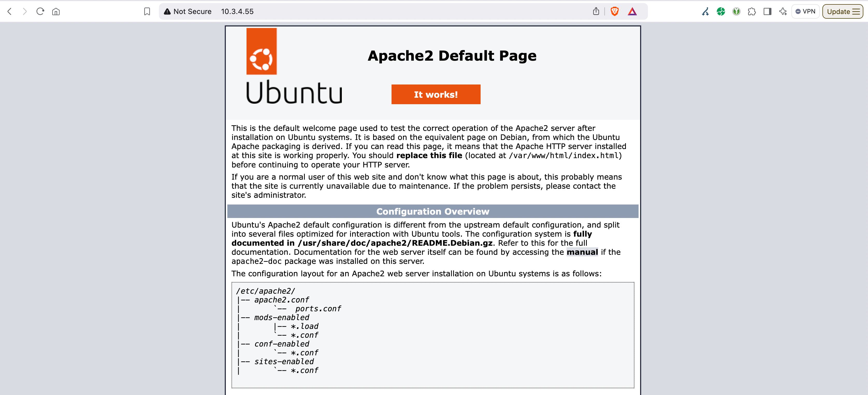
Task: Click the /var/www/html/index.html path text
Action: (x=564, y=156)
